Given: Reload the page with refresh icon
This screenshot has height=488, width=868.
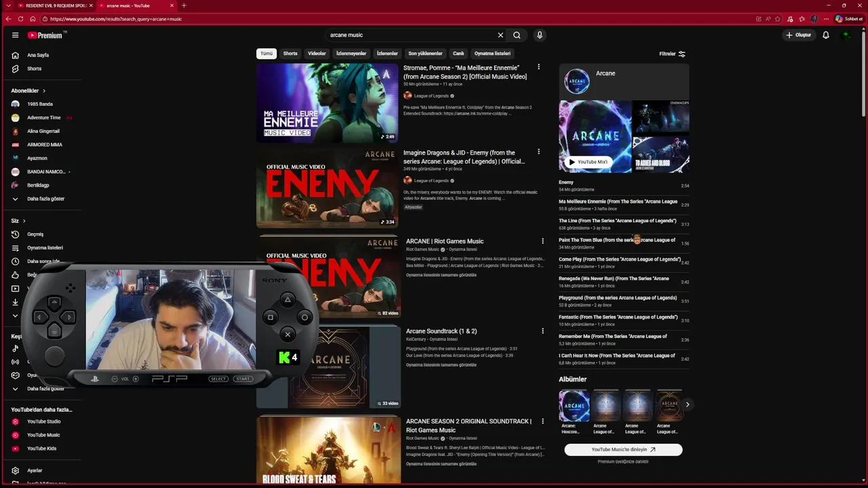Looking at the screenshot, I should click(x=21, y=19).
